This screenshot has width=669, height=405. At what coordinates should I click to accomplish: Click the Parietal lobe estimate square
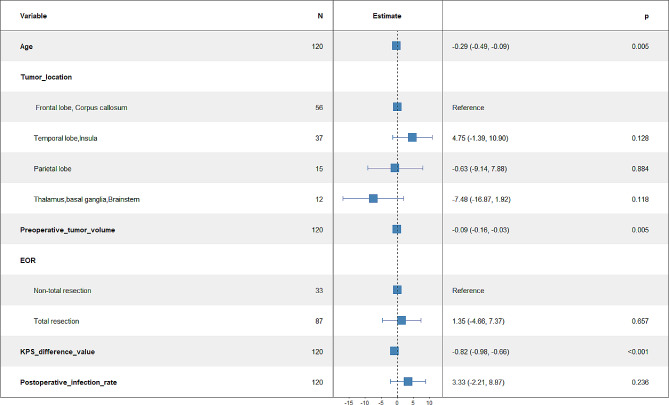(395, 168)
